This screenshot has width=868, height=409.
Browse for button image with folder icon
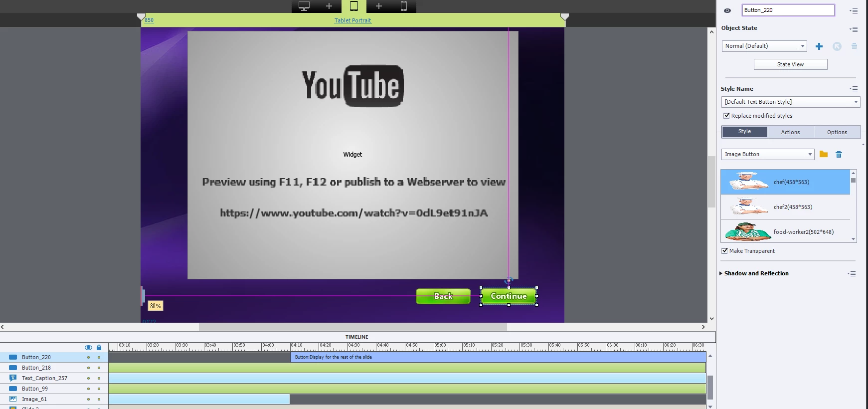[824, 154]
